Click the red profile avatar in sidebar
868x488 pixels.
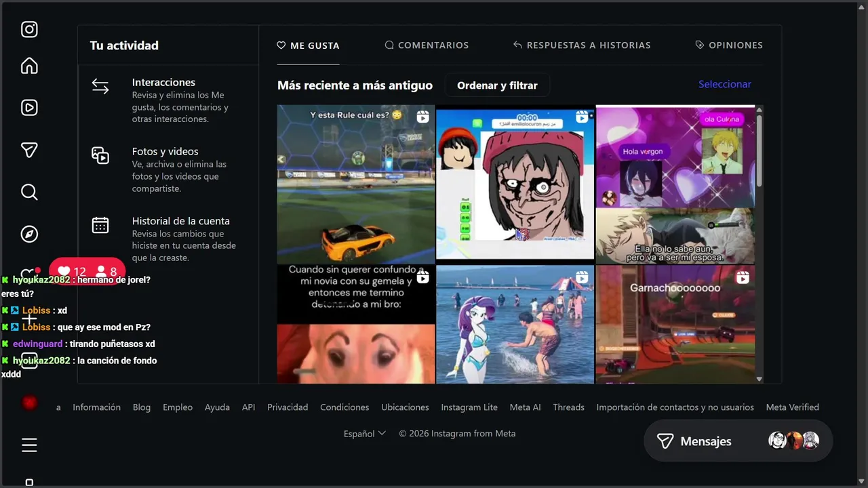point(29,403)
